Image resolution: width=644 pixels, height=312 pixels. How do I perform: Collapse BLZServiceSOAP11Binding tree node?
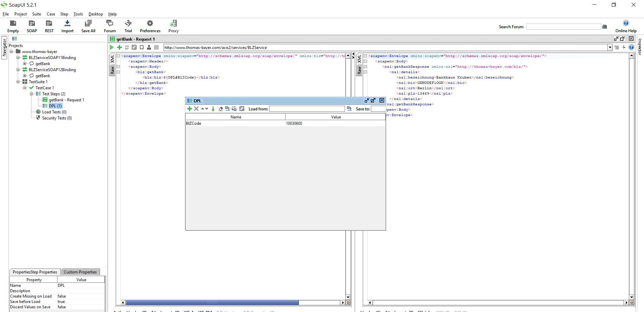[x=18, y=58]
